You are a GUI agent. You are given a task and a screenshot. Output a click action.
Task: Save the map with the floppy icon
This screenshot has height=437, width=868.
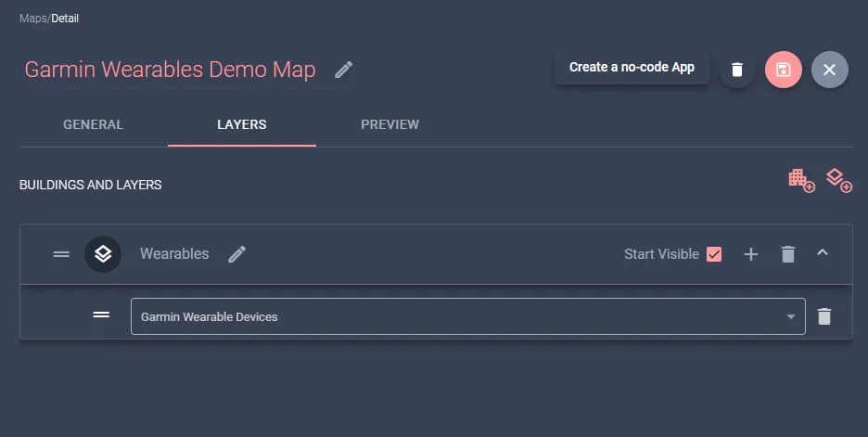click(x=784, y=70)
